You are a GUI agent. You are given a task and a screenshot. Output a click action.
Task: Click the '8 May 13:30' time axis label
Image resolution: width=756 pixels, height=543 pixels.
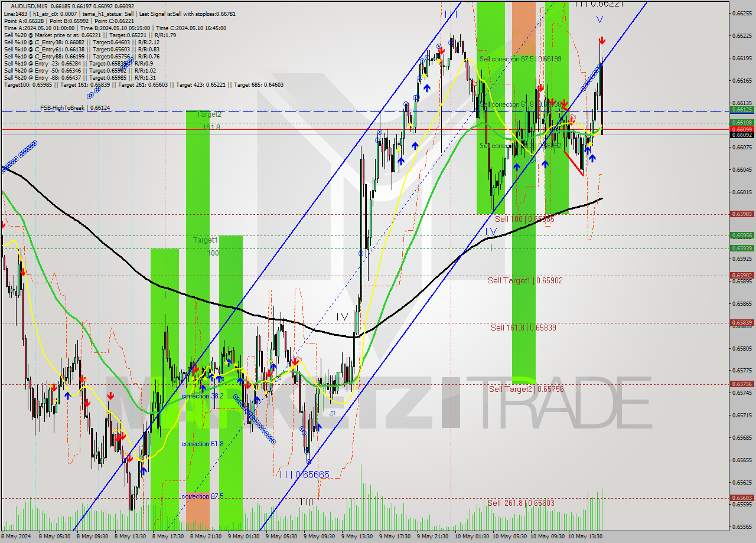(x=130, y=537)
